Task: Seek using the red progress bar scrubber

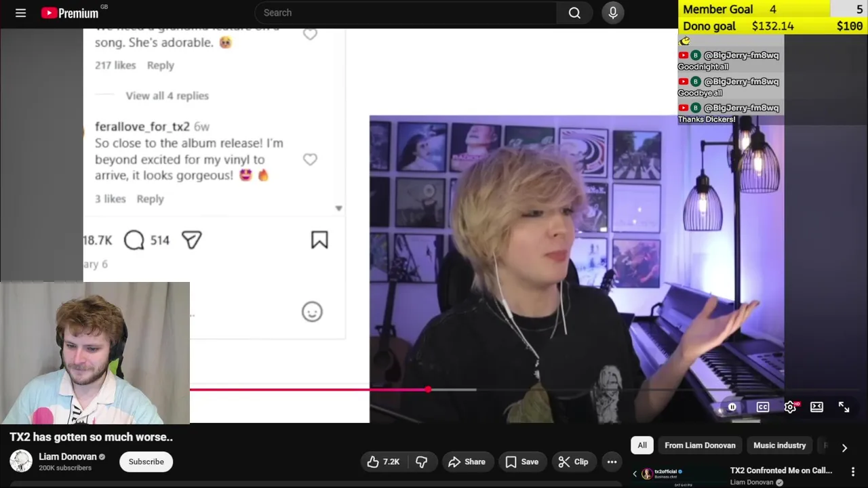Action: pos(428,390)
